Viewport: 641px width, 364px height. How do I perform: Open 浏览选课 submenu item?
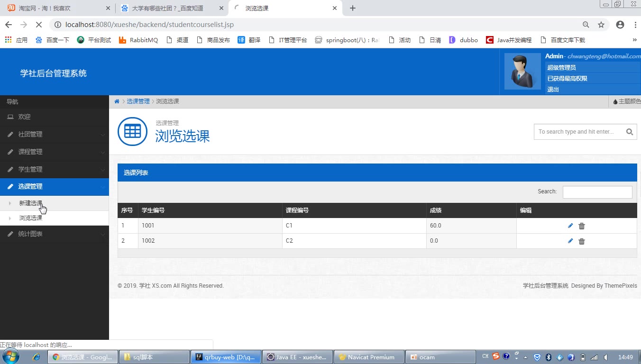55,218
